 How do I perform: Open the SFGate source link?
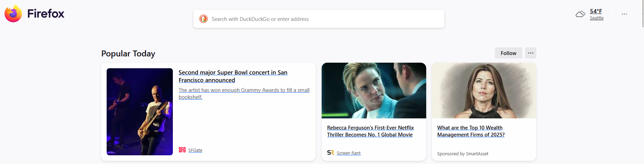pyautogui.click(x=195, y=150)
